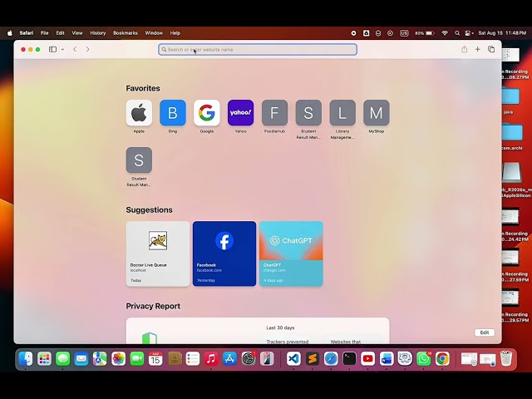Open Control Center in menu bar
This screenshot has height=399, width=532.
[469, 33]
